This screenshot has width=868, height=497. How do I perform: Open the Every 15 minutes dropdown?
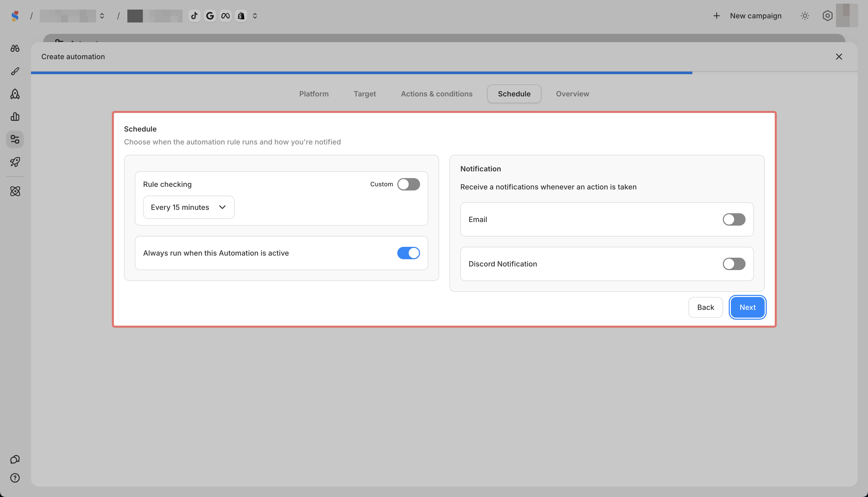[188, 207]
